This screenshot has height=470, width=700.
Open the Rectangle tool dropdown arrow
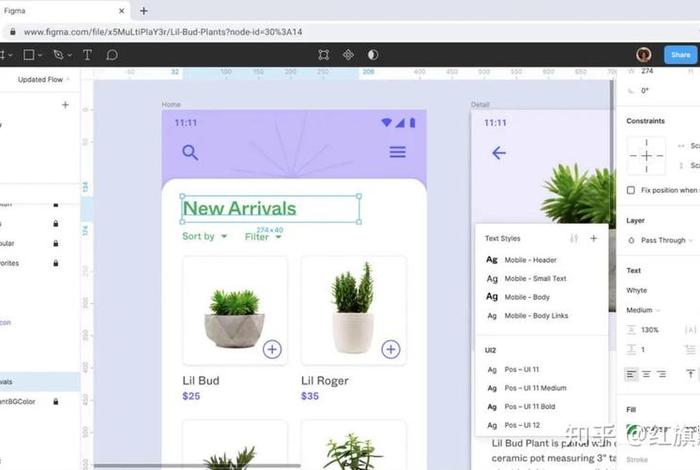tap(40, 55)
